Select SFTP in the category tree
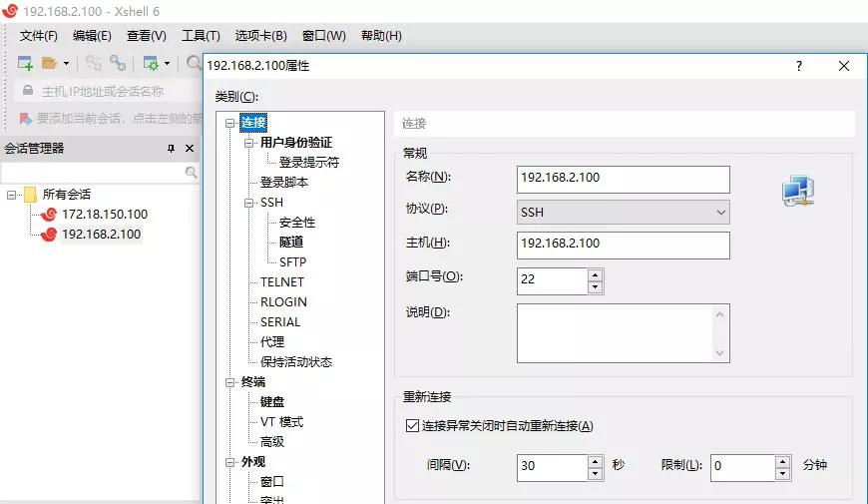This screenshot has height=504, width=868. click(293, 262)
